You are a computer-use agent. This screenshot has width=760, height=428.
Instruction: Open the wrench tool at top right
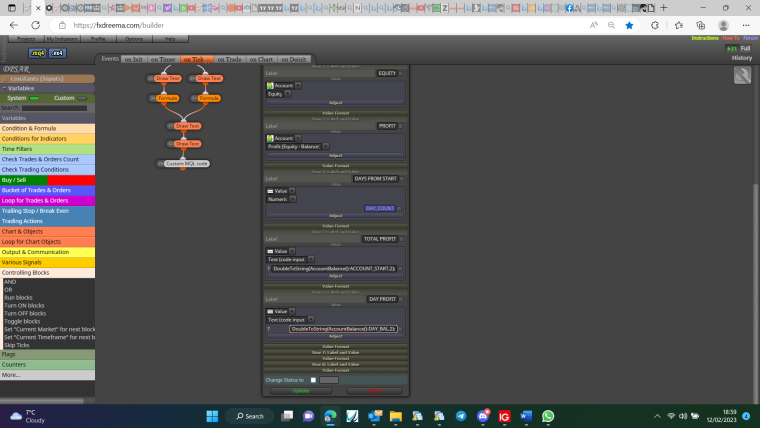[742, 75]
